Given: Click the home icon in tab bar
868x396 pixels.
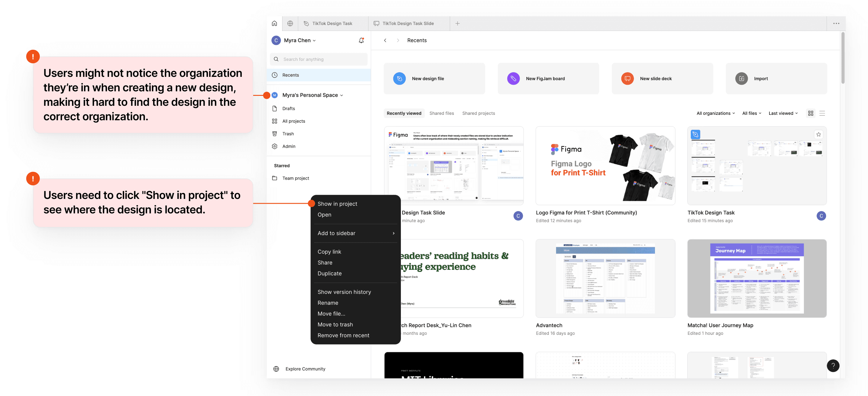Looking at the screenshot, I should pyautogui.click(x=274, y=23).
